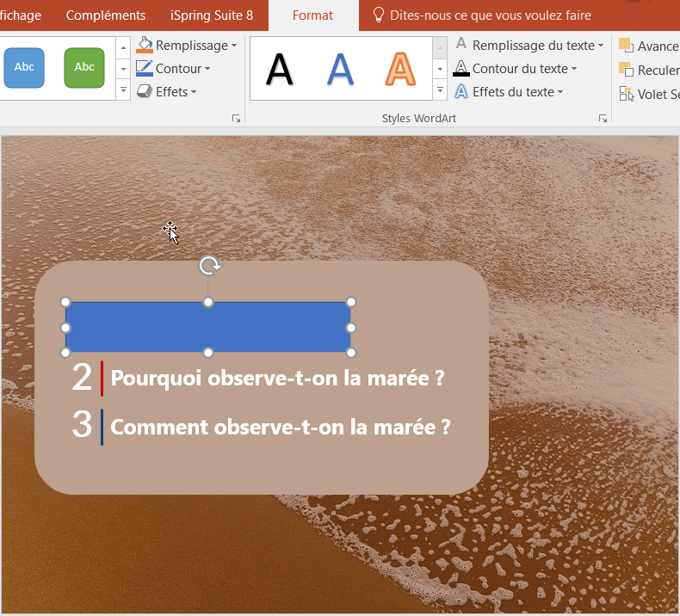The image size is (680, 616).
Task: Click the Reculer send backward icon
Action: 626,70
